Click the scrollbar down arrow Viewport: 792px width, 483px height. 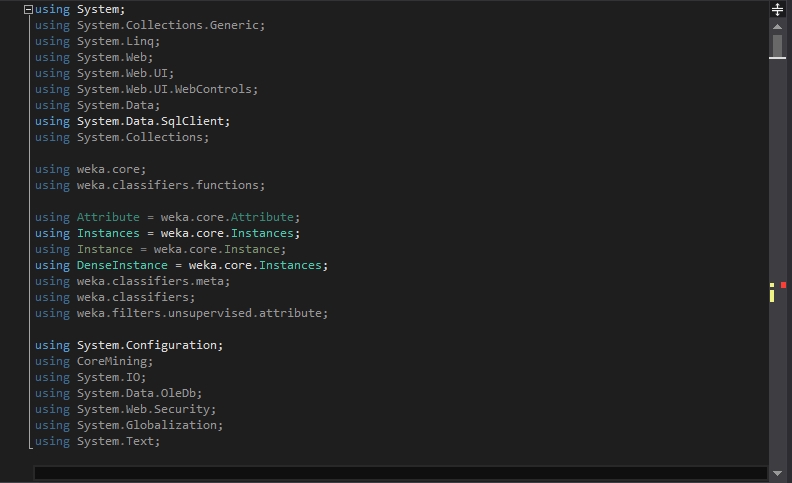(777, 473)
